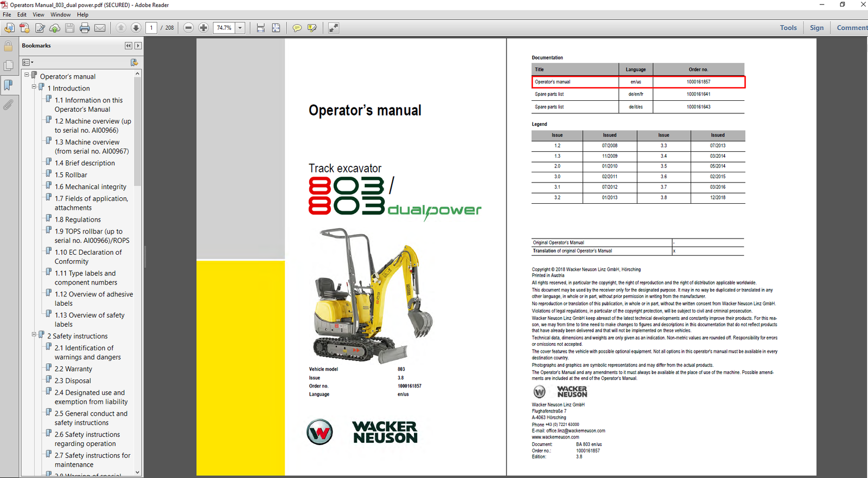
Task: Select the highlight text tool icon
Action: click(312, 28)
